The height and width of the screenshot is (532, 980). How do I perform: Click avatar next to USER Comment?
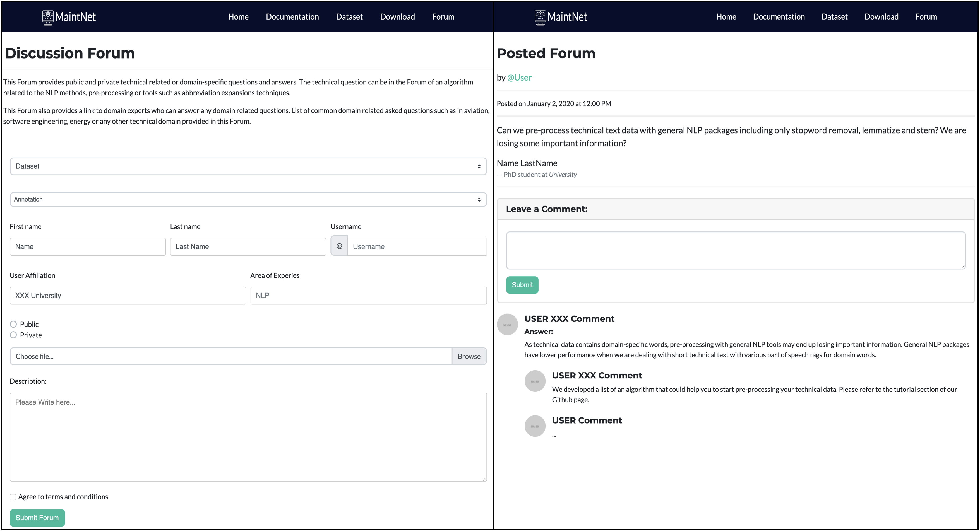535,426
